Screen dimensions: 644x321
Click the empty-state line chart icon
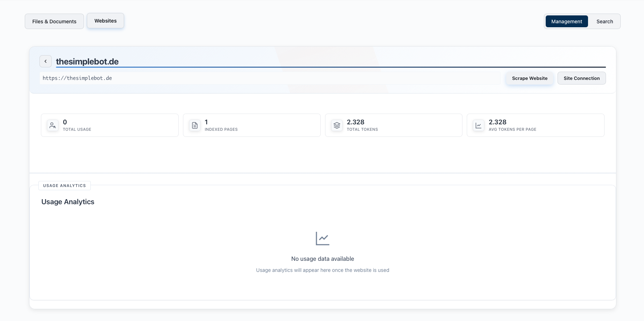tap(323, 239)
